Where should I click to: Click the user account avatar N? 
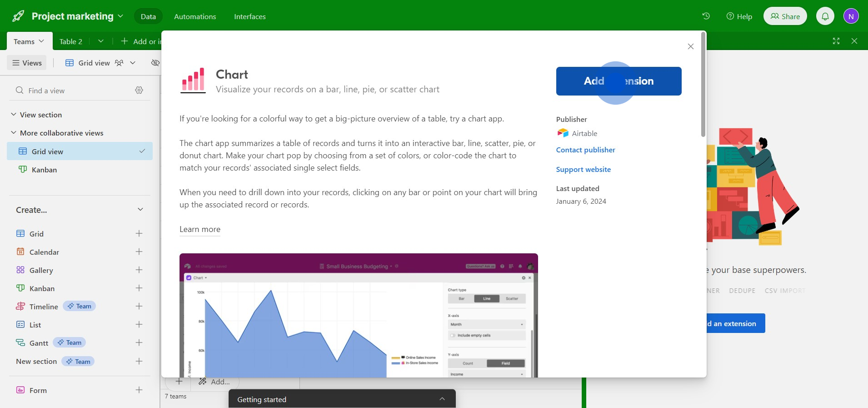851,16
